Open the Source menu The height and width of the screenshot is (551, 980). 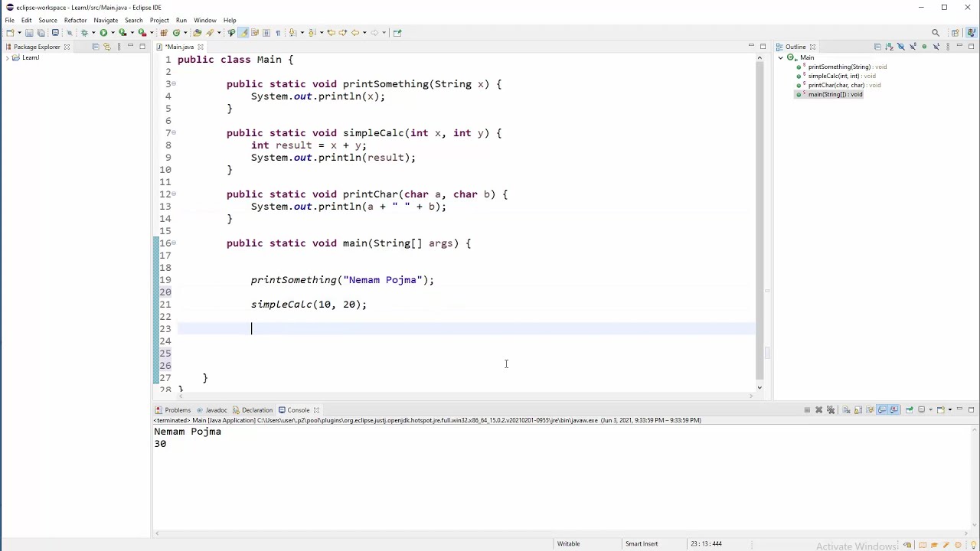[47, 20]
